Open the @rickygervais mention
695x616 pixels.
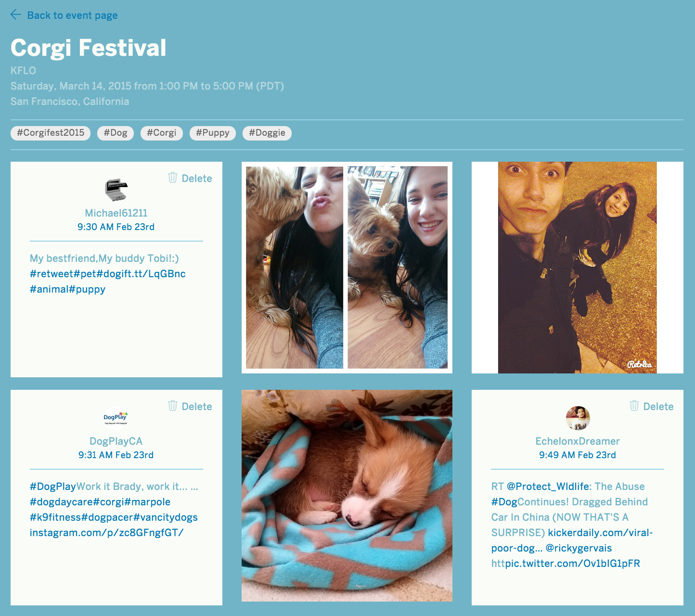click(579, 548)
